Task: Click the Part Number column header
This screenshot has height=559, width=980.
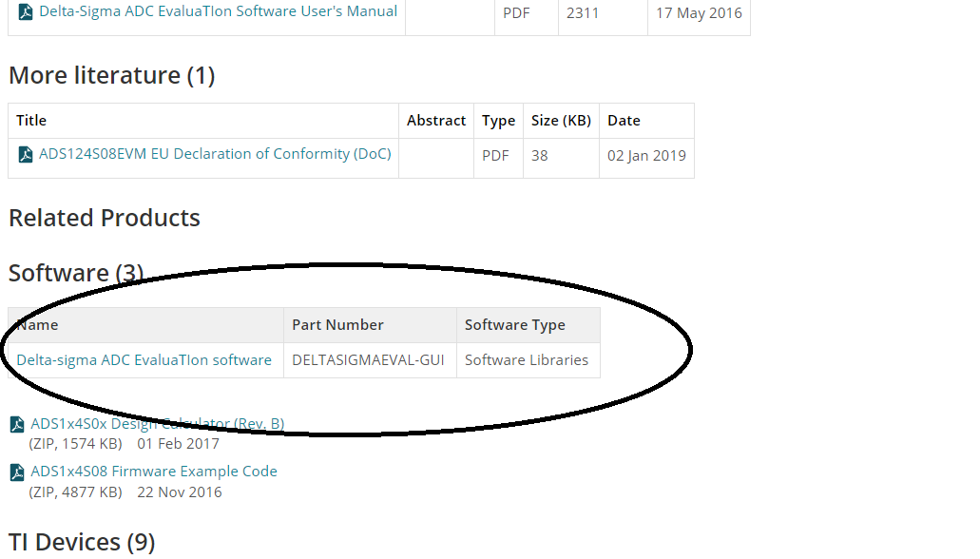Action: [x=370, y=325]
